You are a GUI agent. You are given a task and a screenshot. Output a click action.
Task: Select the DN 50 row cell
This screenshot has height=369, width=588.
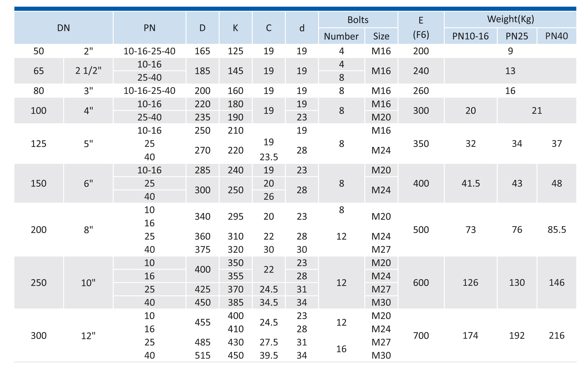(x=39, y=51)
